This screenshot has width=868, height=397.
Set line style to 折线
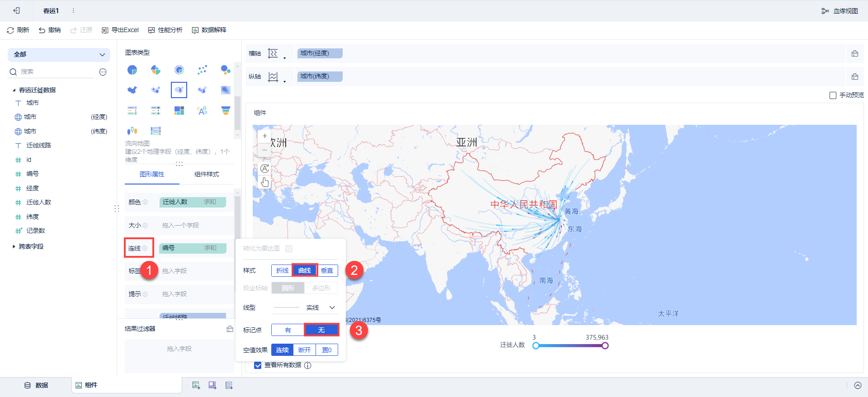[x=282, y=270]
